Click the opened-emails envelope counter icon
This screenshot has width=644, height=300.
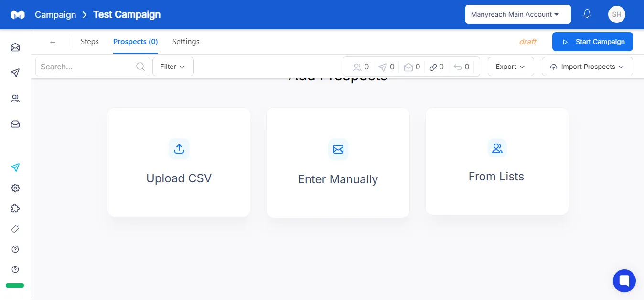pyautogui.click(x=408, y=67)
